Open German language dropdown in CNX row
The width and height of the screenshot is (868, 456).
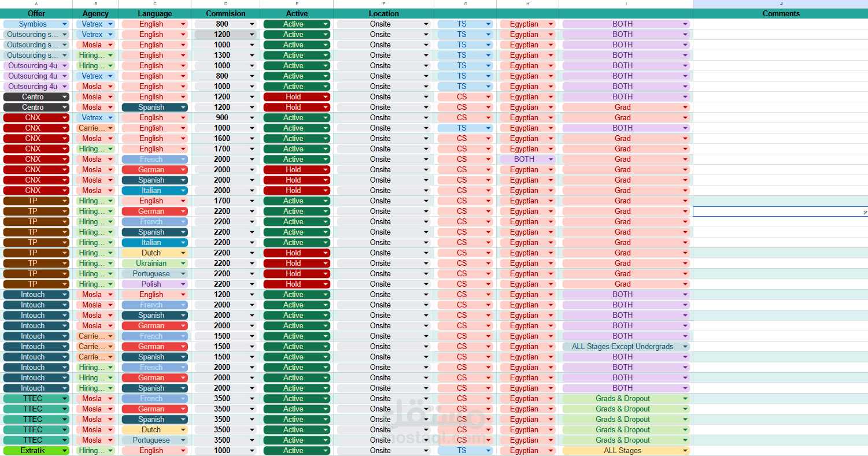[154, 170]
